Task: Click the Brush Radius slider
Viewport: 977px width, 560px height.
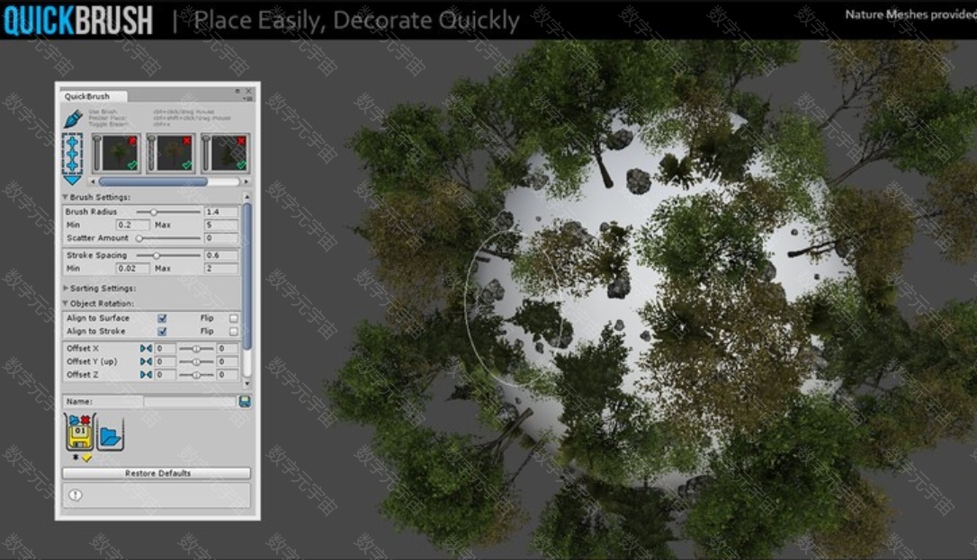Action: coord(168,212)
